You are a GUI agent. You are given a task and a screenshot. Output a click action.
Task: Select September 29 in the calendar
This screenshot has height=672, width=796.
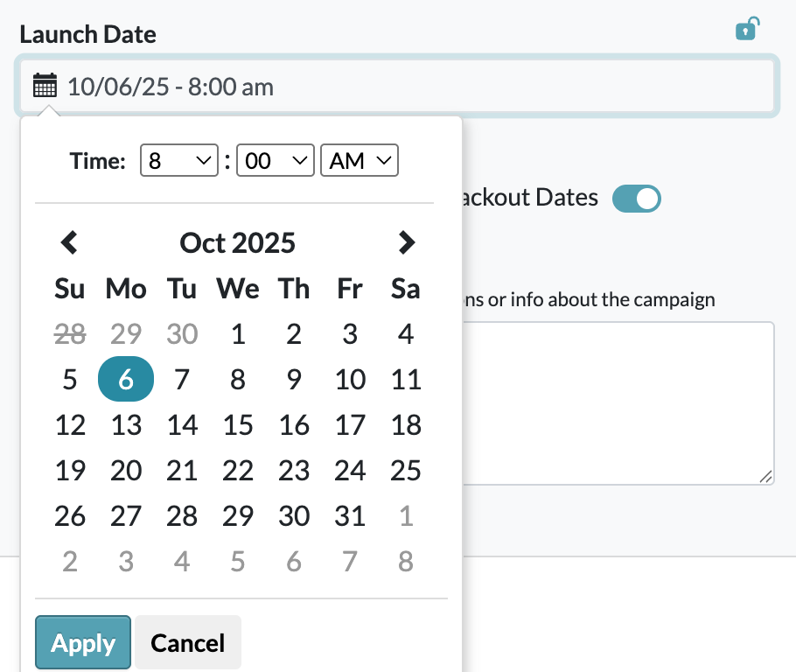tap(126, 334)
